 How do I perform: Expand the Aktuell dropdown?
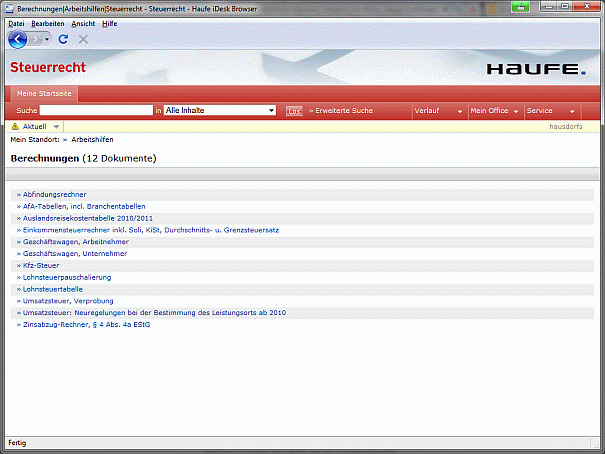[56, 127]
